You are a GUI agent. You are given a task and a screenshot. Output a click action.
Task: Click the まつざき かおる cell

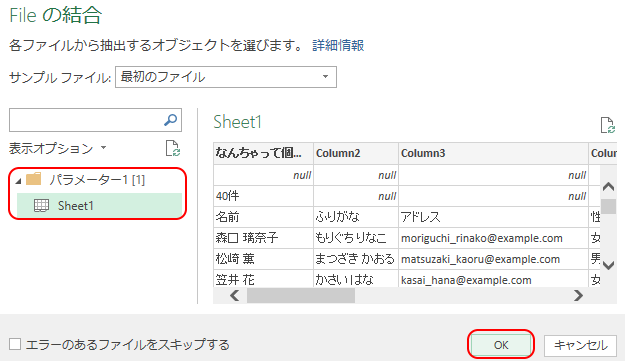(x=356, y=259)
